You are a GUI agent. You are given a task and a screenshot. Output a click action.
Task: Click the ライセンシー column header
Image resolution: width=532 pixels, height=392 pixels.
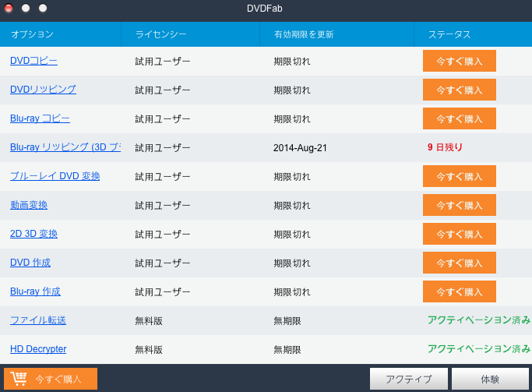coord(190,34)
